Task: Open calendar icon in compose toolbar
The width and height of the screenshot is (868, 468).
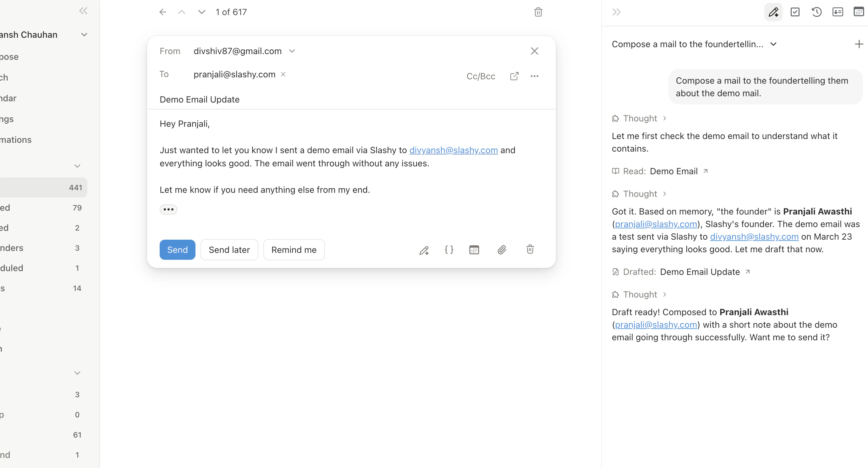Action: pos(474,250)
